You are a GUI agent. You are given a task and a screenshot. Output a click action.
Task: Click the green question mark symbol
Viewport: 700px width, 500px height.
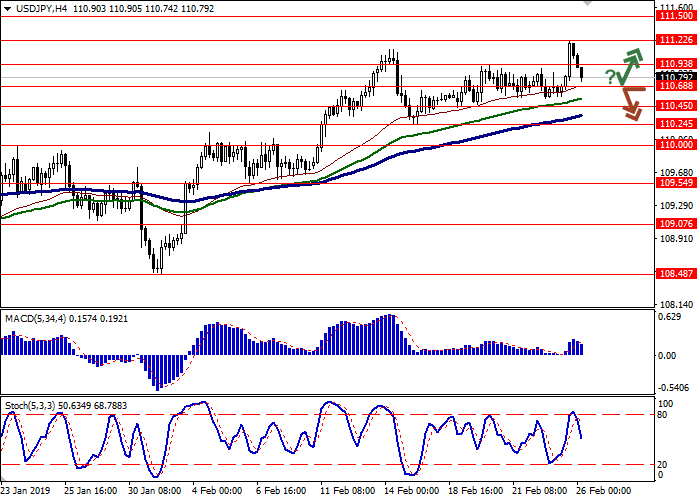click(x=609, y=77)
